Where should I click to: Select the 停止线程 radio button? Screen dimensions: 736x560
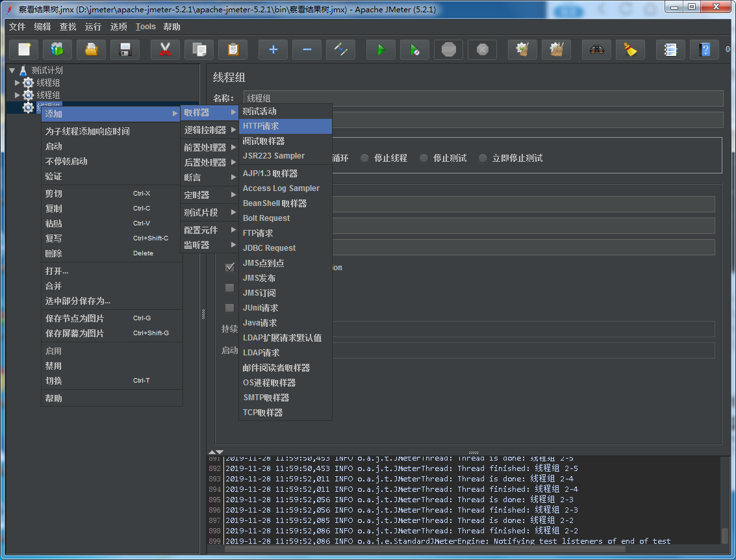tap(364, 158)
